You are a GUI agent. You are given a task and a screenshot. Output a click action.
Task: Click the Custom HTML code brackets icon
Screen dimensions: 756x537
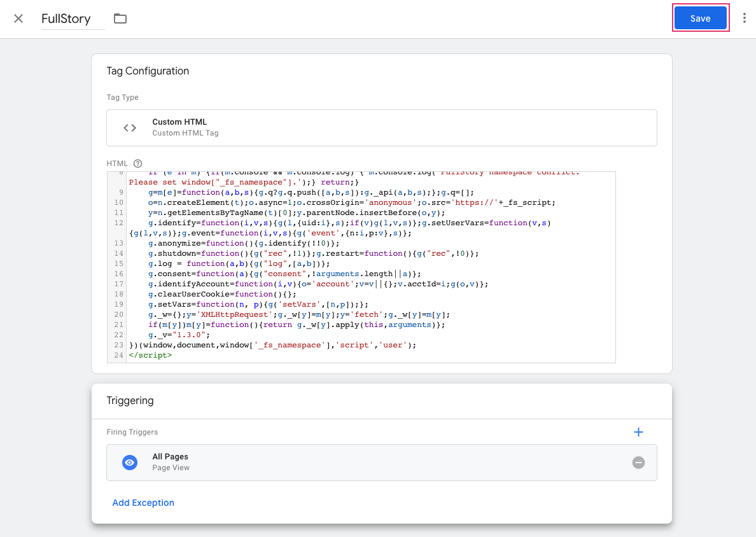(130, 128)
